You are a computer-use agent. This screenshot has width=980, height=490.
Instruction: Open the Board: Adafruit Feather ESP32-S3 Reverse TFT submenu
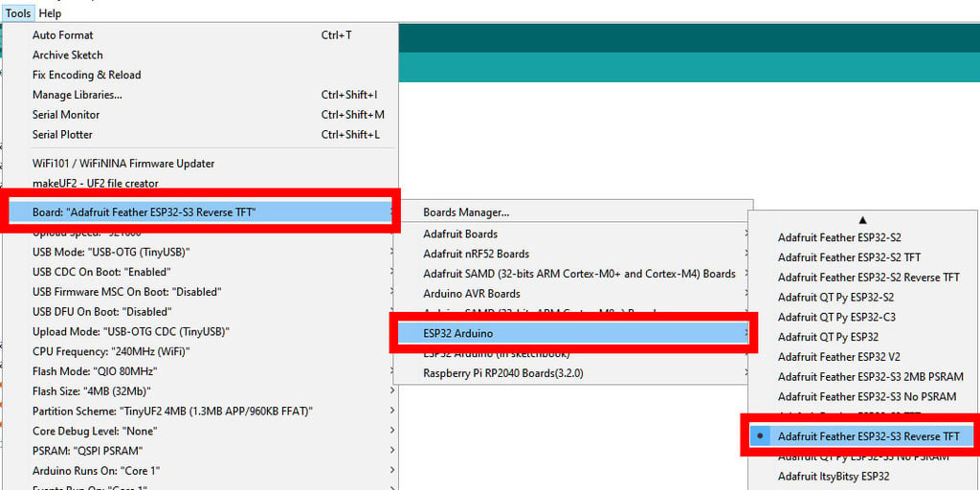coord(200,212)
